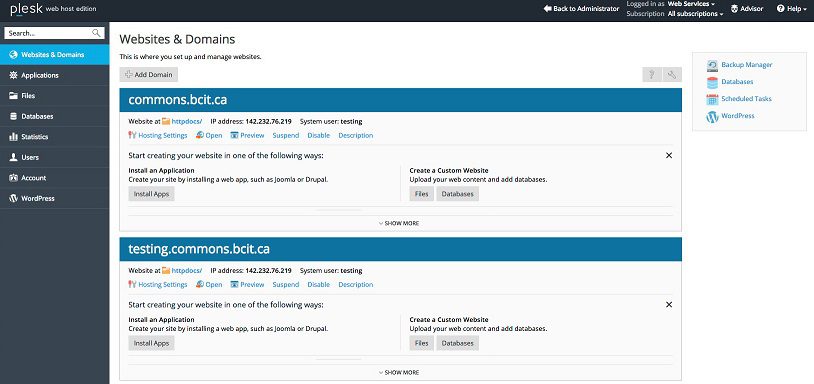Expand SHOW MORE under testing.commons.bcit.ca
This screenshot has width=814, height=384.
[399, 373]
